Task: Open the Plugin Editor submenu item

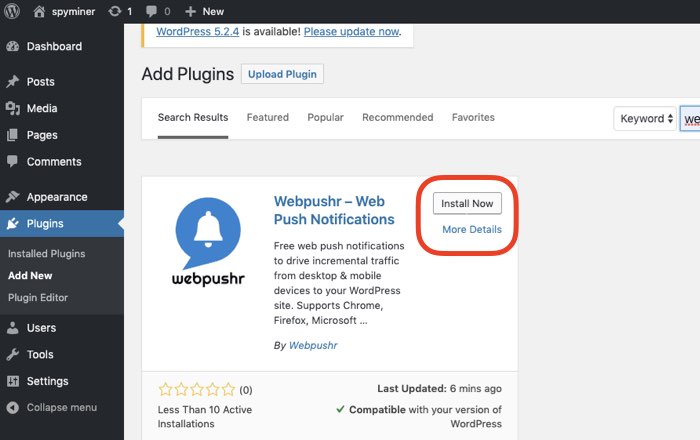Action: (38, 298)
